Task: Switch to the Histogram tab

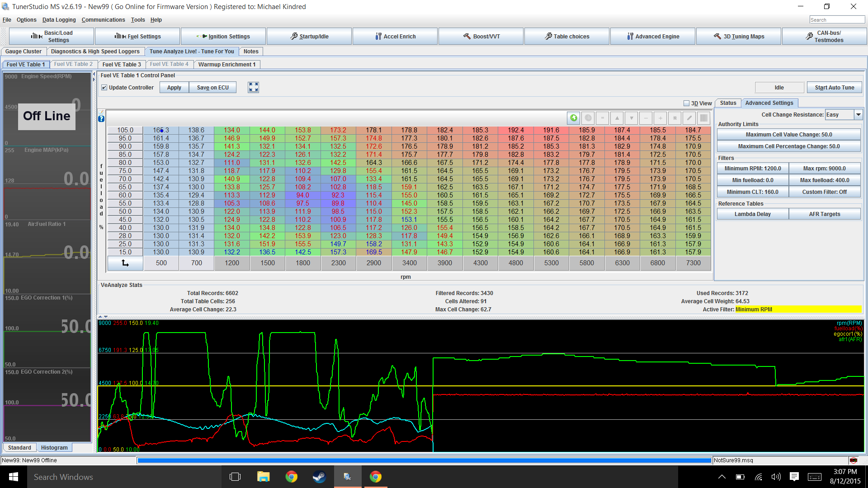Action: [x=54, y=448]
